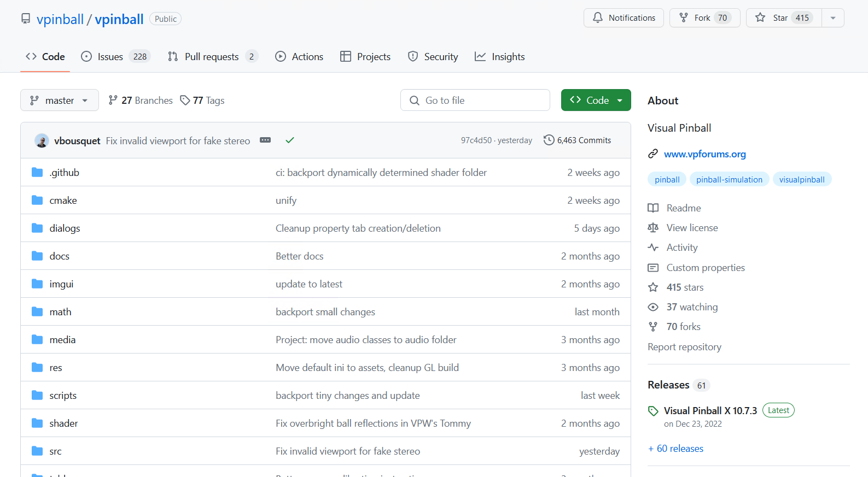Open commit 'Fix overbright ball reflections in VPW's Tommy'

[373, 423]
